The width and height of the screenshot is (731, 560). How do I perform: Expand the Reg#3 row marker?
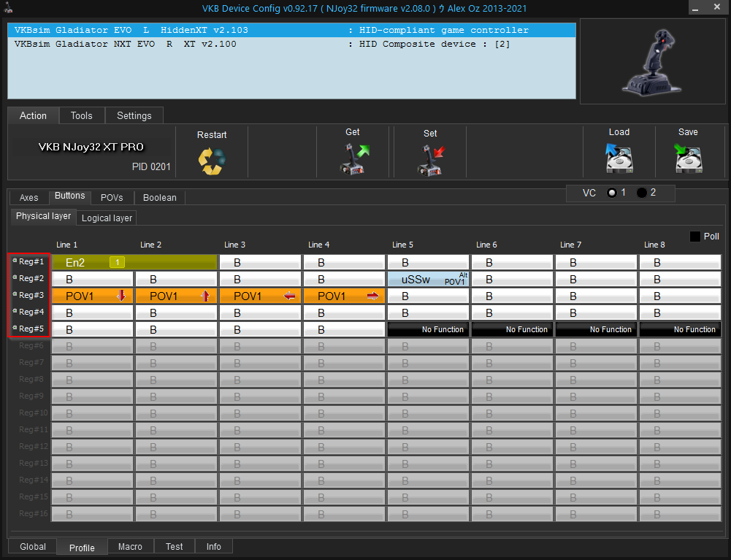click(x=15, y=294)
